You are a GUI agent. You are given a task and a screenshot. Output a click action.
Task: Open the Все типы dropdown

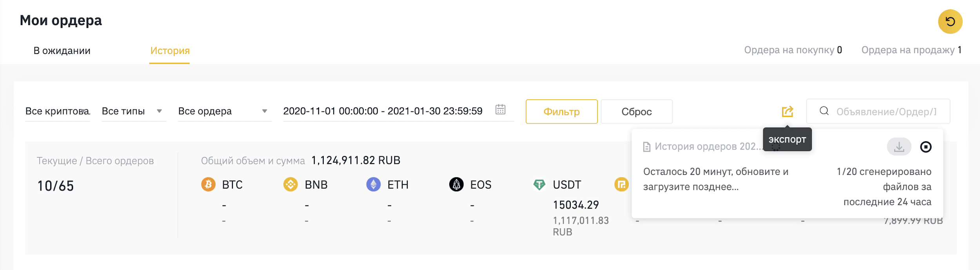[134, 111]
